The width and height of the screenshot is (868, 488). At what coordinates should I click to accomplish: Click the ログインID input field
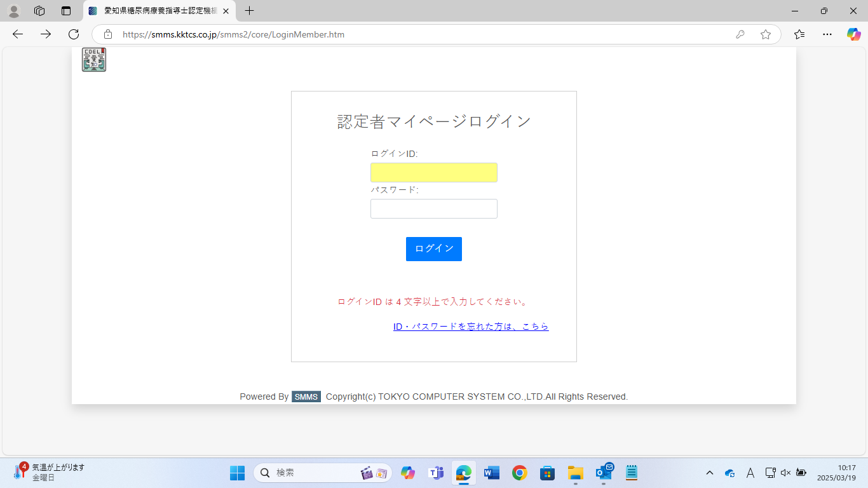(433, 172)
